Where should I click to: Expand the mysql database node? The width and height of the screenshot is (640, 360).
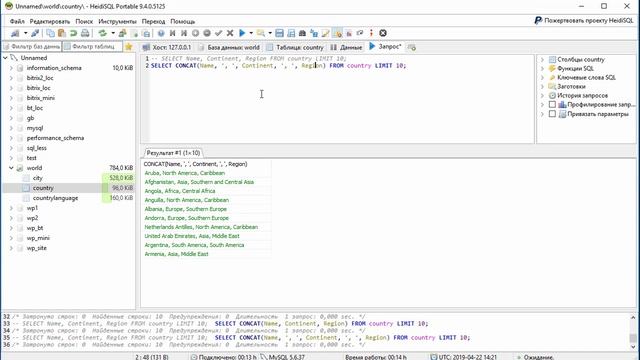(x=11, y=128)
